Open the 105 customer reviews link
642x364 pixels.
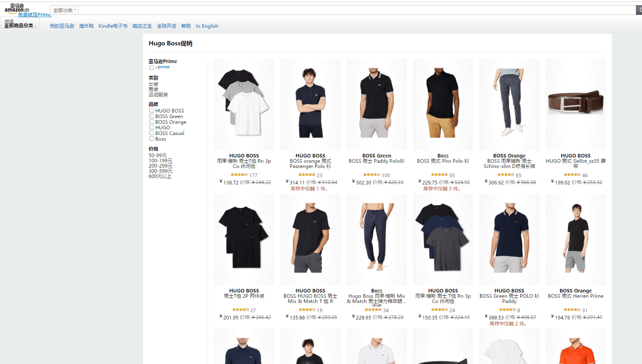click(386, 175)
